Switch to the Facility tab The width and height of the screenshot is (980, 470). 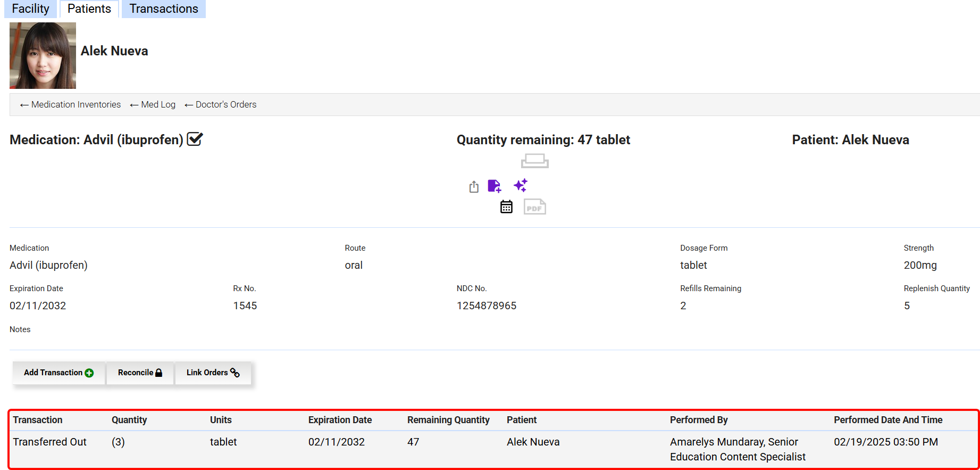[x=30, y=9]
